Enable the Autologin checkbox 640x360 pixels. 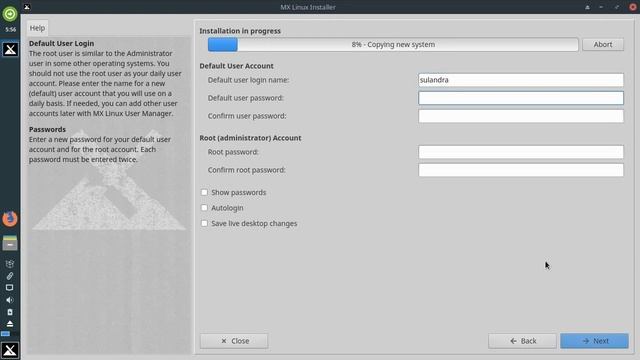tap(204, 208)
